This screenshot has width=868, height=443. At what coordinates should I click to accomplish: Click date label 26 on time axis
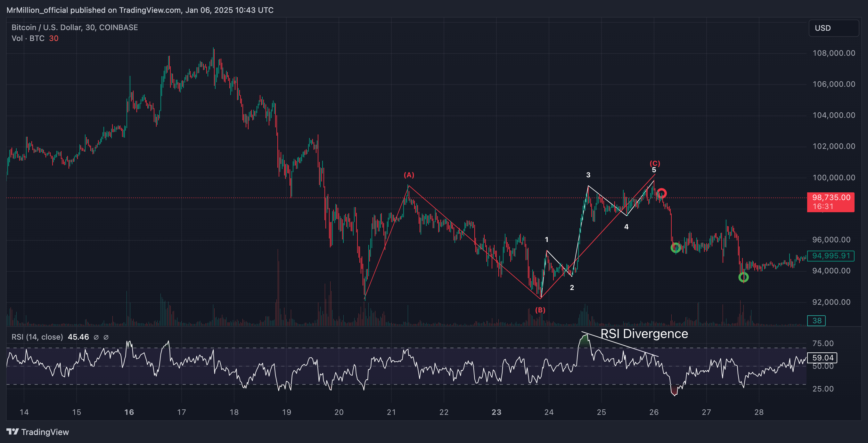point(654,412)
